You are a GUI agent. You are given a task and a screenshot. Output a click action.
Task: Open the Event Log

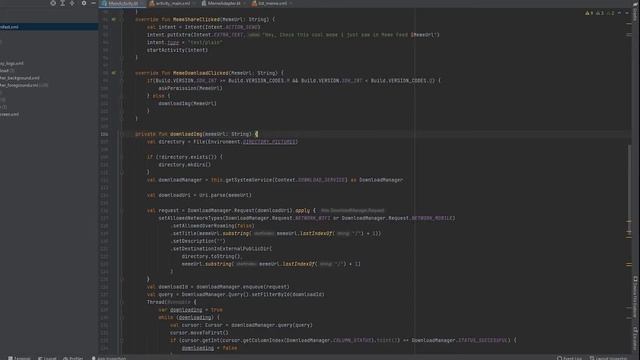point(569,358)
